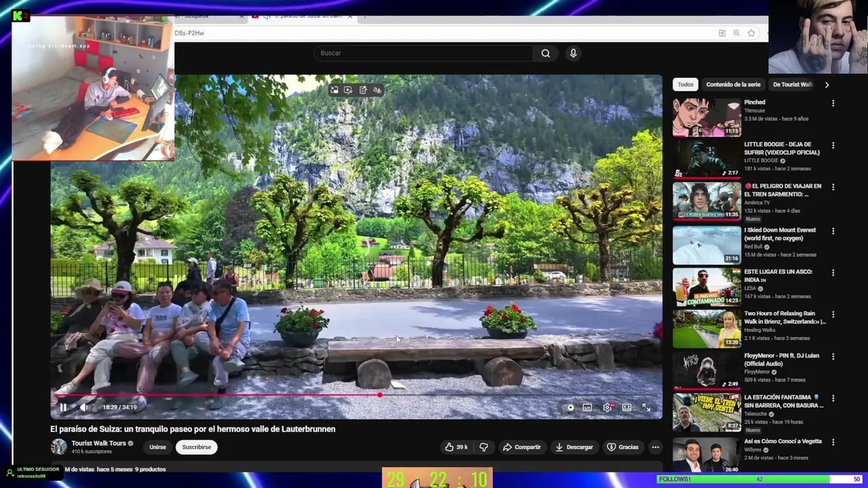This screenshot has height=488, width=868.
Task: Click the green Kick logo on the stream overlay
Action: pyautogui.click(x=20, y=15)
